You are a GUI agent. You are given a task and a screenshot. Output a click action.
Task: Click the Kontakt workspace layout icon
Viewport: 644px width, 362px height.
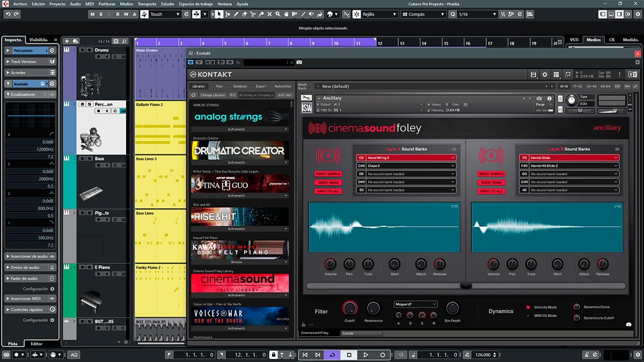click(556, 75)
